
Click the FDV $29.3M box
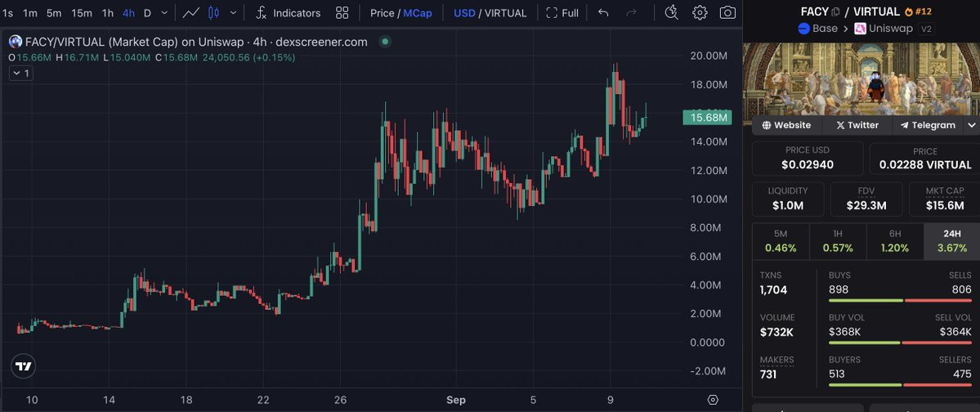pos(866,199)
